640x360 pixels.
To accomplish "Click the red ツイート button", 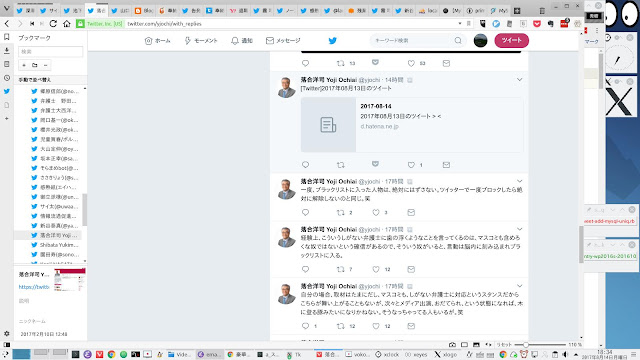I will [511, 40].
